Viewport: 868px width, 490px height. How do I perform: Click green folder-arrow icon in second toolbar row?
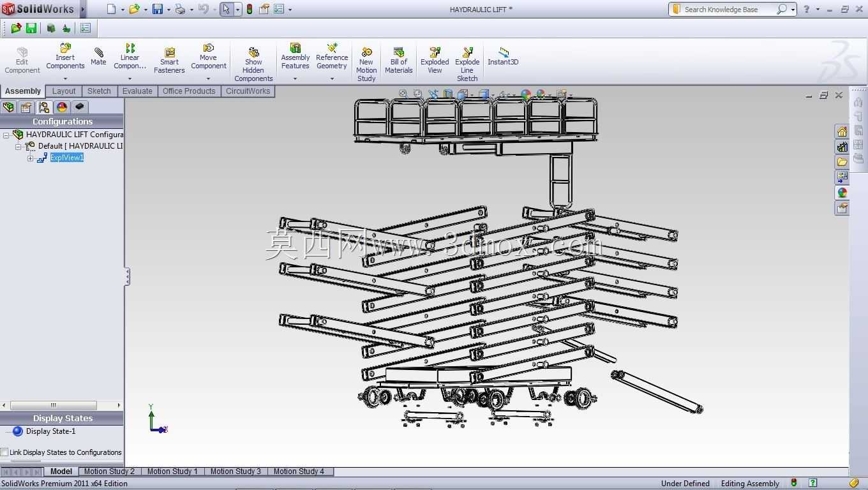pyautogui.click(x=16, y=28)
